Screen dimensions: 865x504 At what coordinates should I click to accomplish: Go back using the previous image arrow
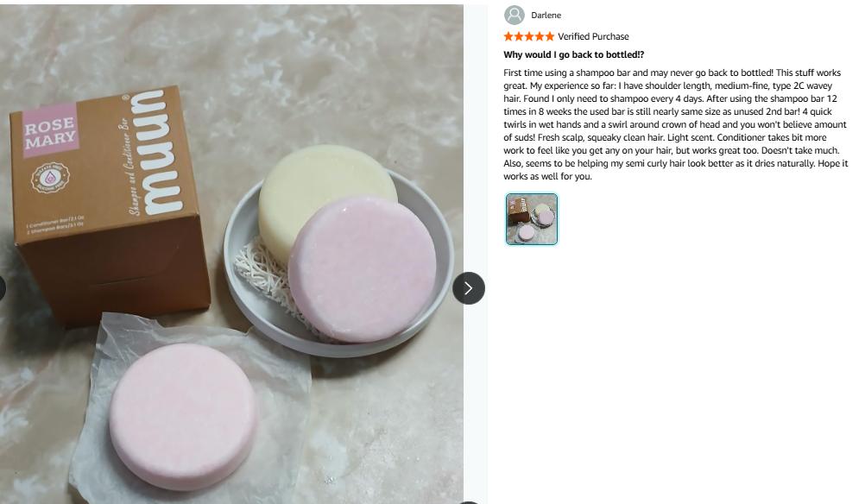tap(2, 288)
